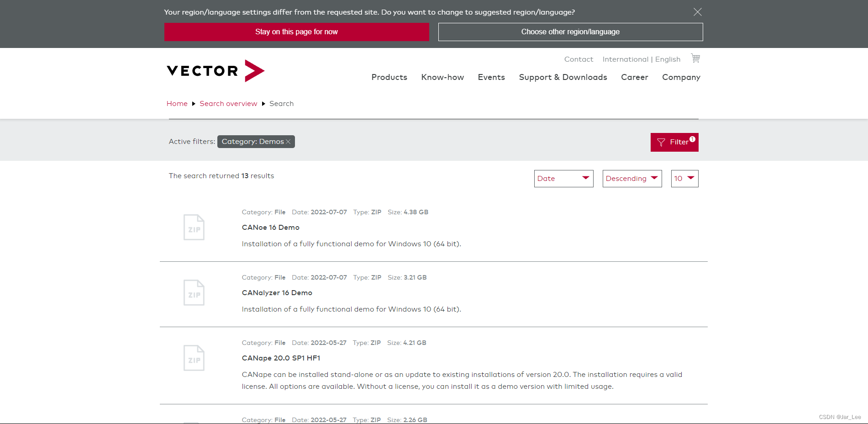Click the Vector logo

(216, 71)
